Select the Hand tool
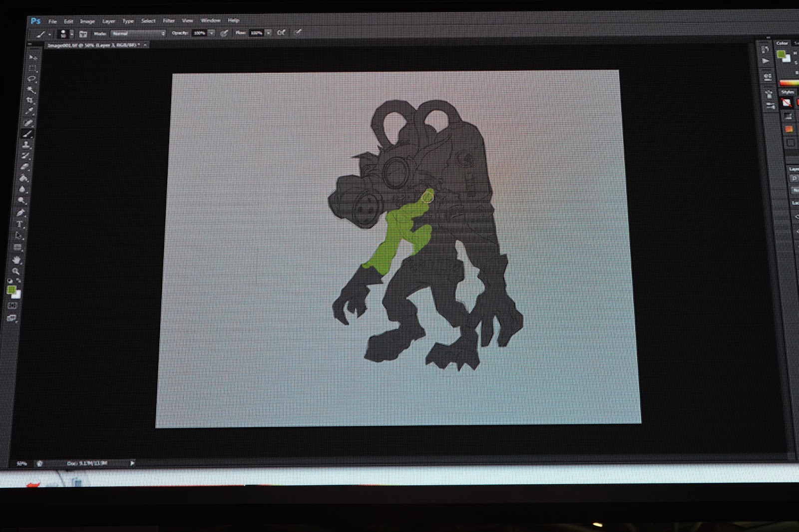The width and height of the screenshot is (799, 532). coord(17,260)
